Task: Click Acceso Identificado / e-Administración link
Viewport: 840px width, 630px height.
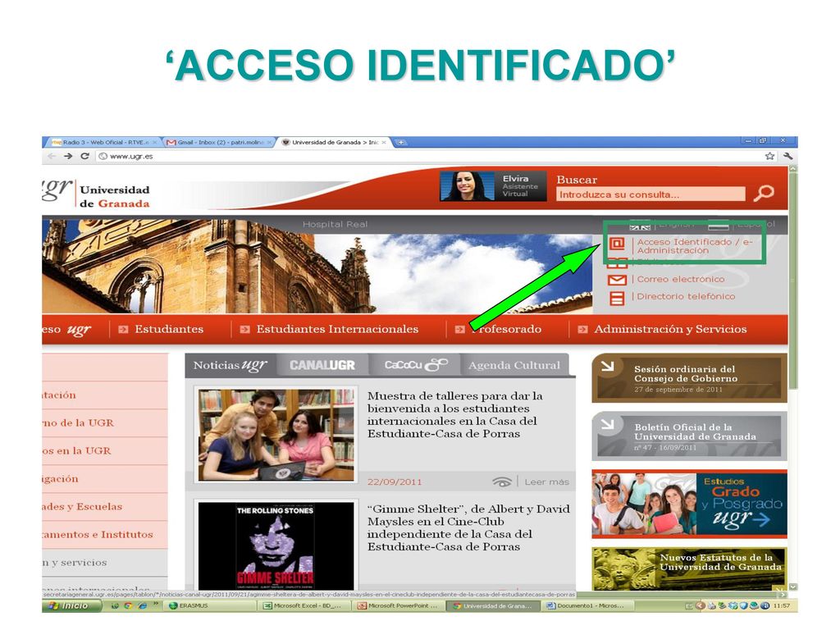Action: click(x=694, y=246)
